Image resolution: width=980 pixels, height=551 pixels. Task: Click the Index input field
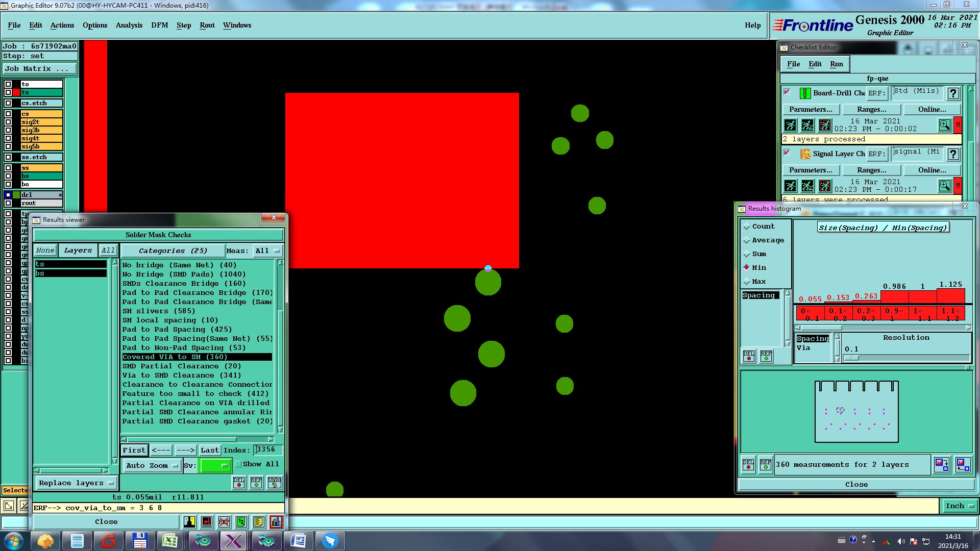point(268,450)
